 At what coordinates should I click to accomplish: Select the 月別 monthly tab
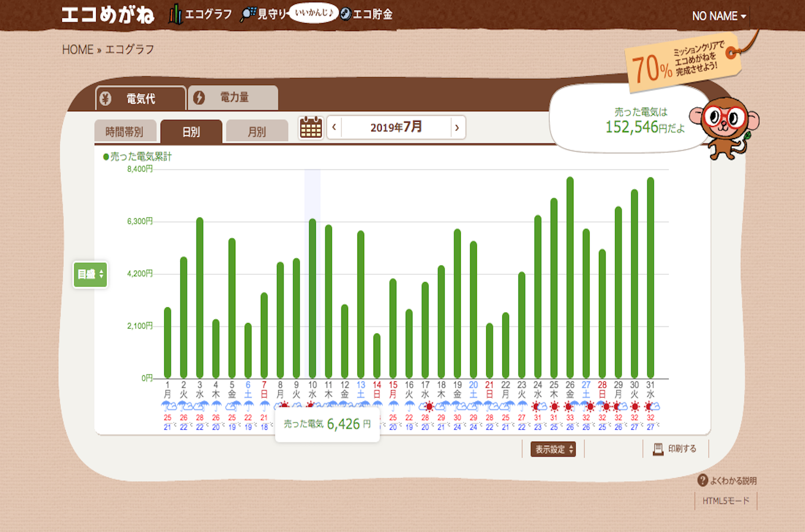coord(257,132)
